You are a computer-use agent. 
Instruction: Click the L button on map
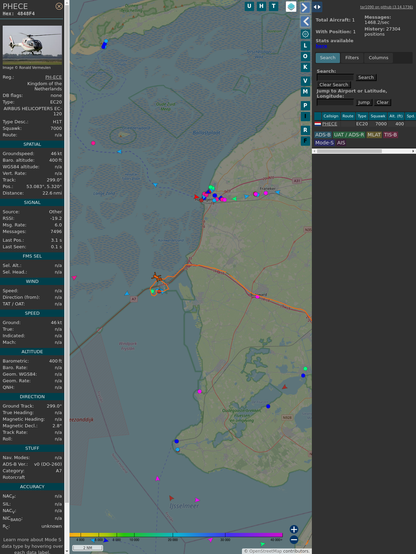(x=305, y=46)
